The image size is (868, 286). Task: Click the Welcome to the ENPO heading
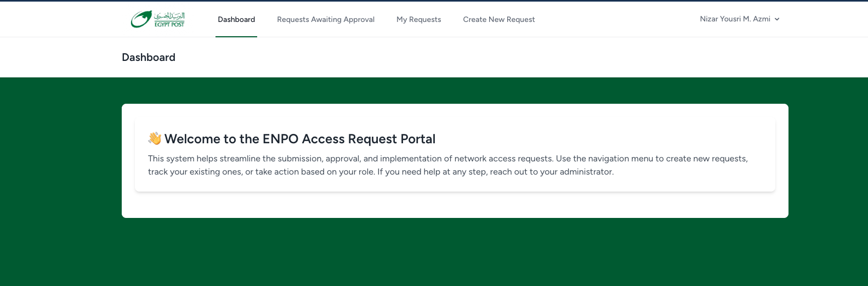pyautogui.click(x=299, y=139)
